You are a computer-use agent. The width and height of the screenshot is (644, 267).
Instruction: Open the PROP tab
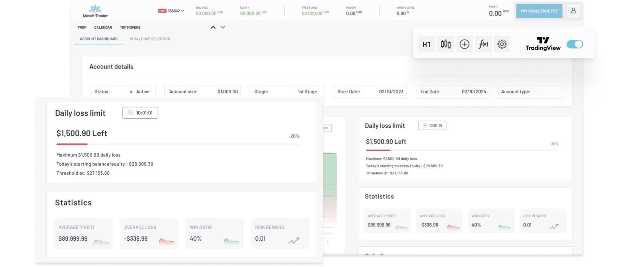click(82, 27)
